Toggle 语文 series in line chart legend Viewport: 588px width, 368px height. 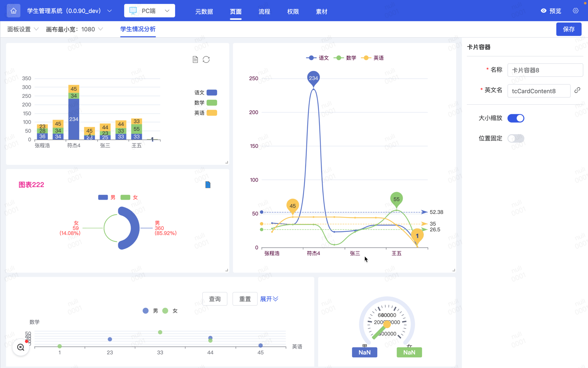[x=317, y=58]
